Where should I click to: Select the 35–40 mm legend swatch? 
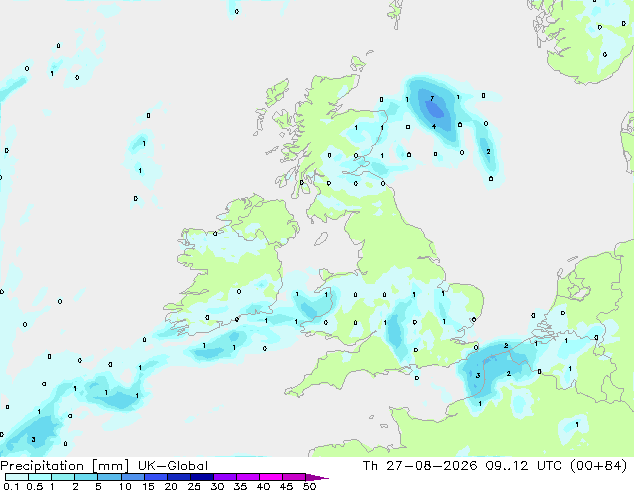click(x=247, y=477)
